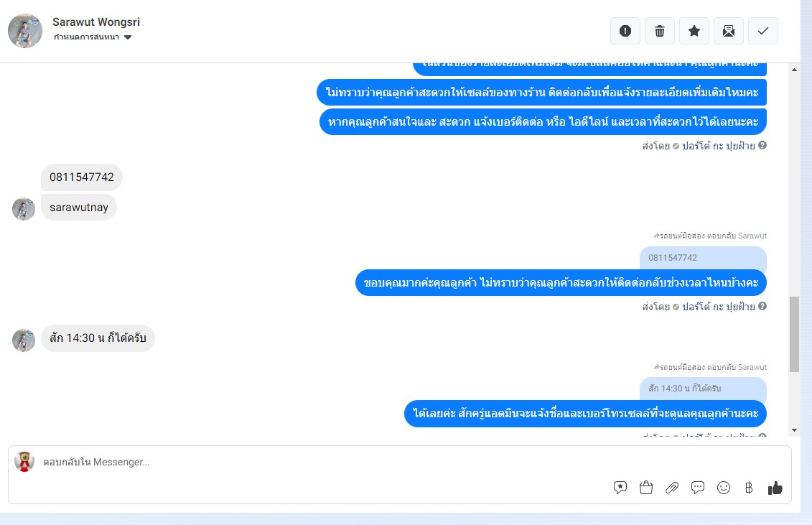Viewport: 812px width, 525px height.
Task: Mark conversation done with checkmark icon
Action: [762, 31]
